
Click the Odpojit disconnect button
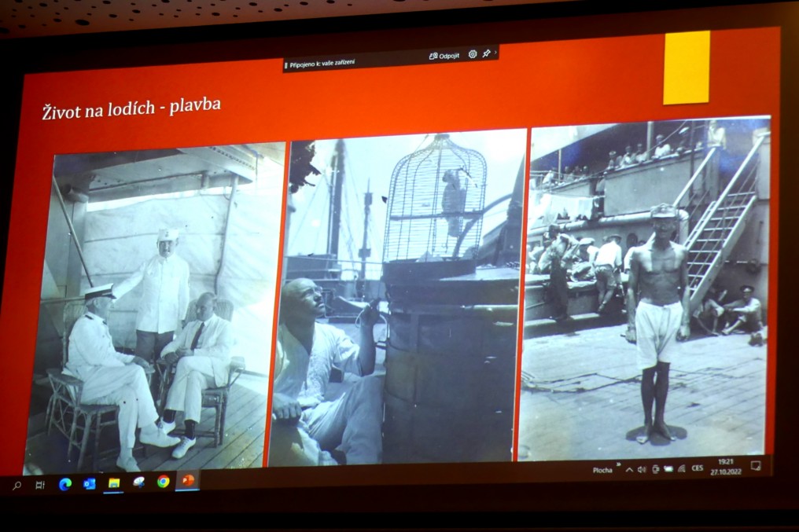pyautogui.click(x=444, y=56)
